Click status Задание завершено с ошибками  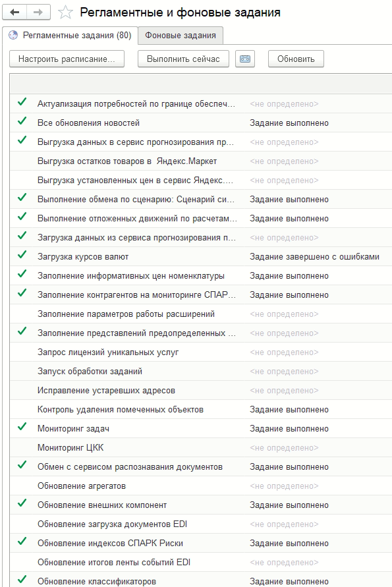(314, 257)
